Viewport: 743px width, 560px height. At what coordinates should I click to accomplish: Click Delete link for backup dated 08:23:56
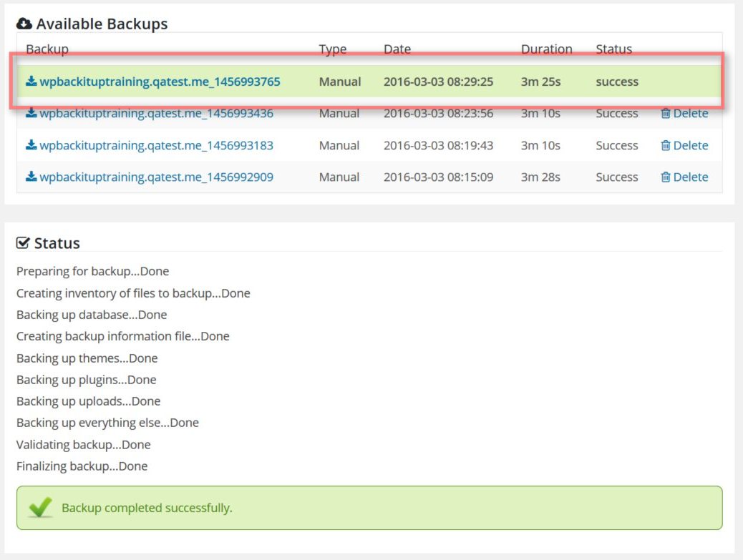(691, 113)
